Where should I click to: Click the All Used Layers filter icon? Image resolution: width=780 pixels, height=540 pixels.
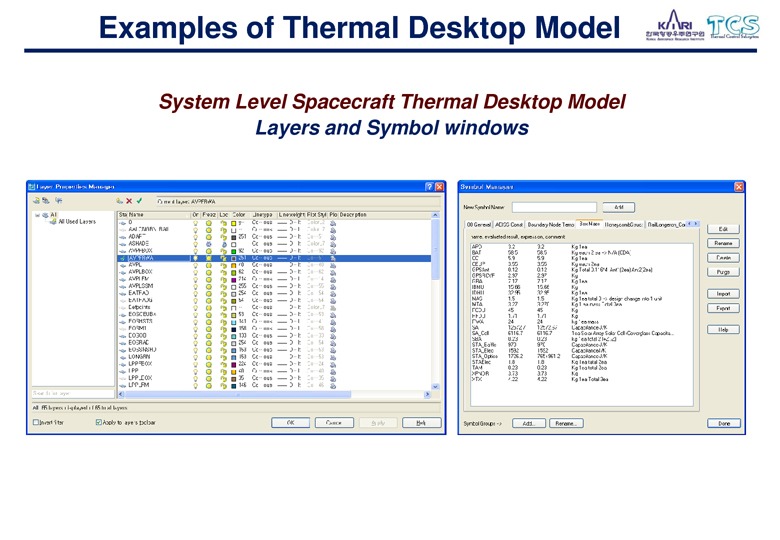(x=53, y=222)
